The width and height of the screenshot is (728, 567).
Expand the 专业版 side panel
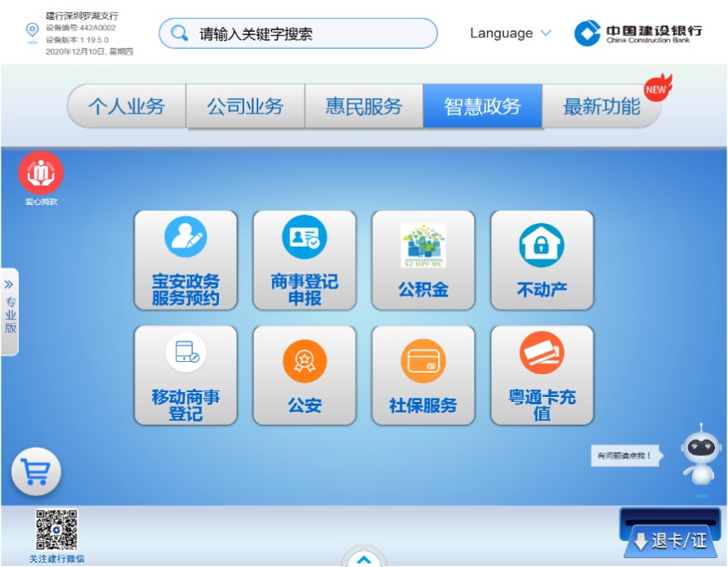[x=10, y=311]
